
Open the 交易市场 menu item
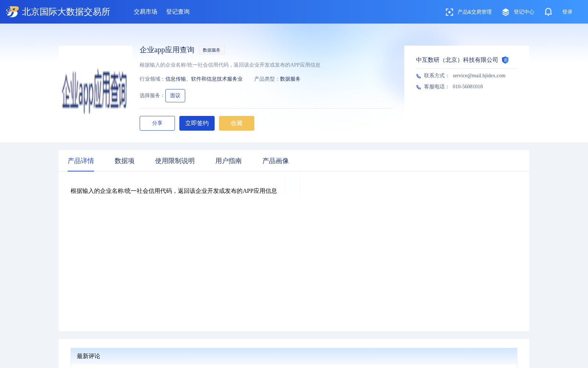click(x=146, y=12)
